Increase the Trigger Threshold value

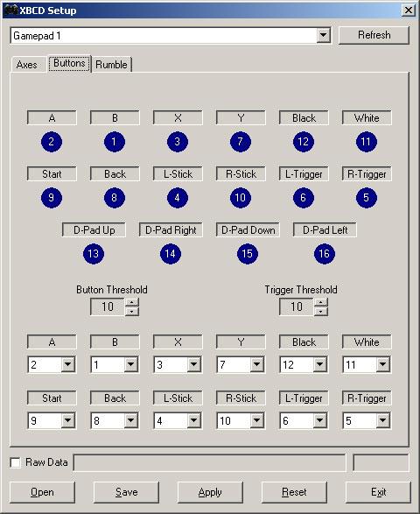click(x=321, y=302)
